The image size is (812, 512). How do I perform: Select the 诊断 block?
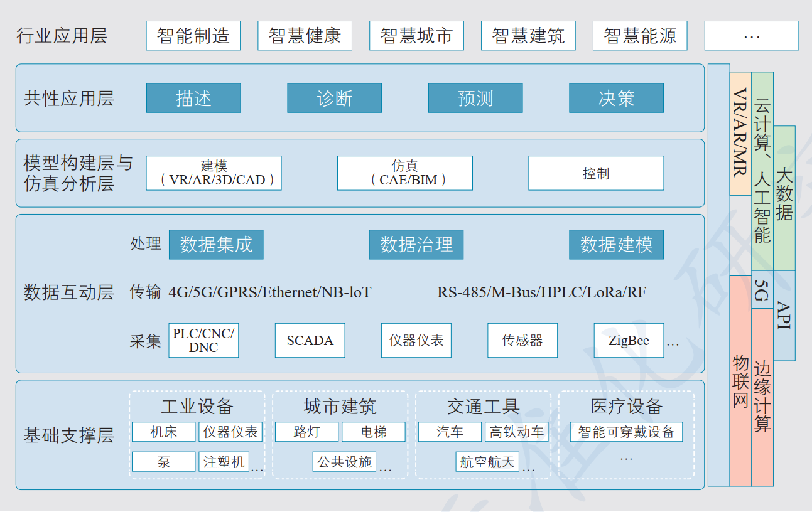click(335, 98)
